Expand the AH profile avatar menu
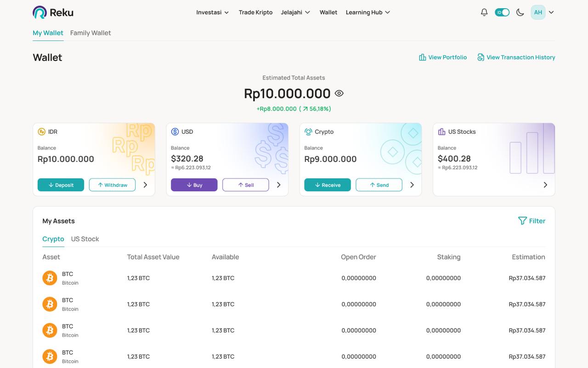Viewport: 588px width, 368px height. [x=538, y=12]
